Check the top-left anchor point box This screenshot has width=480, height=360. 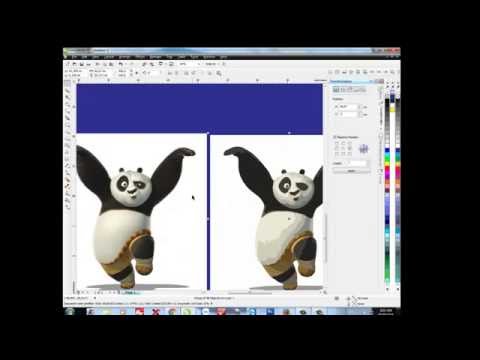pyautogui.click(x=336, y=143)
